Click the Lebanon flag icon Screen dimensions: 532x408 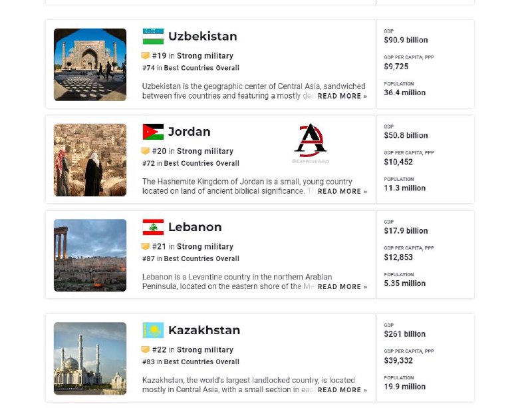pyautogui.click(x=153, y=227)
